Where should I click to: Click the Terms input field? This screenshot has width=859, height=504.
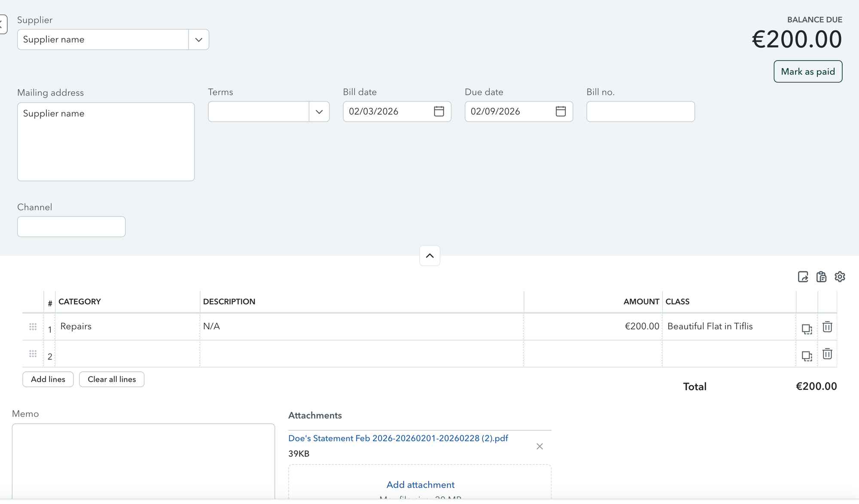259,112
